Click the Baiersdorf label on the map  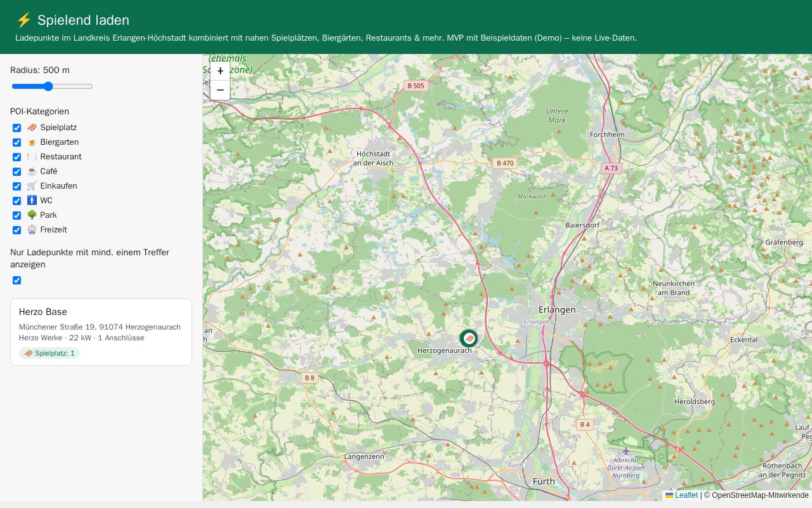(x=582, y=225)
